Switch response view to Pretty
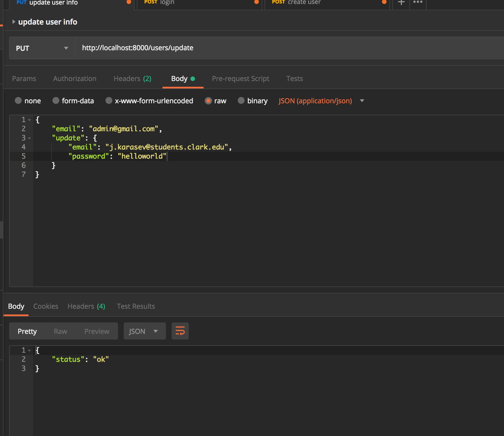Screen dimensions: 504x436 point(27,331)
